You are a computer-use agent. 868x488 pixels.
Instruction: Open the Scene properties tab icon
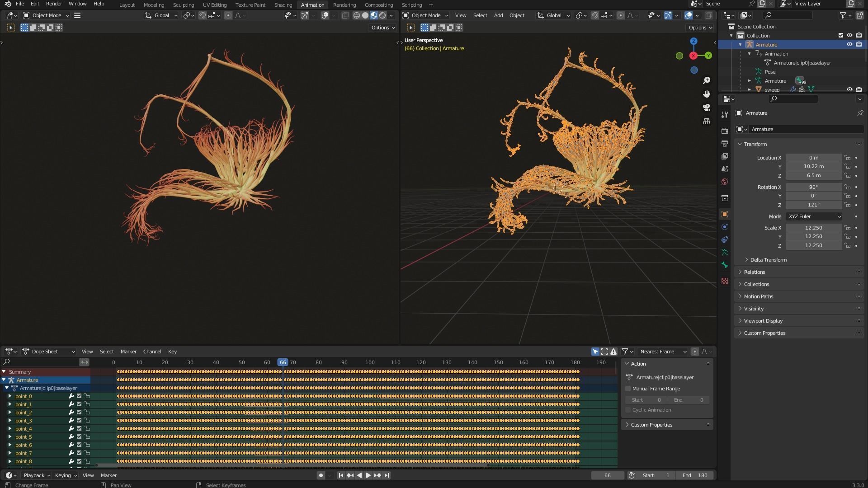[x=725, y=169]
